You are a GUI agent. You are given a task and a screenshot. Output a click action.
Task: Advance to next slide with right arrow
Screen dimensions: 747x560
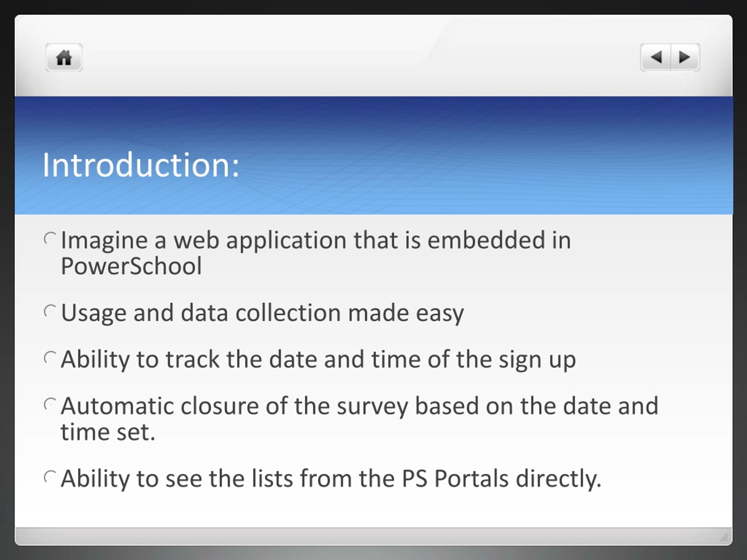pos(685,57)
